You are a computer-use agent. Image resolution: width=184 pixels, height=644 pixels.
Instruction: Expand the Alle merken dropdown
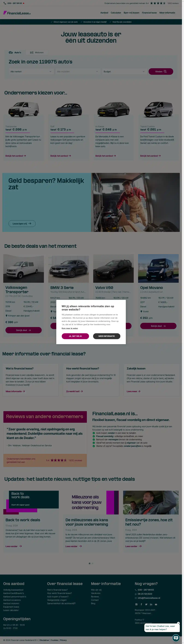point(31,71)
